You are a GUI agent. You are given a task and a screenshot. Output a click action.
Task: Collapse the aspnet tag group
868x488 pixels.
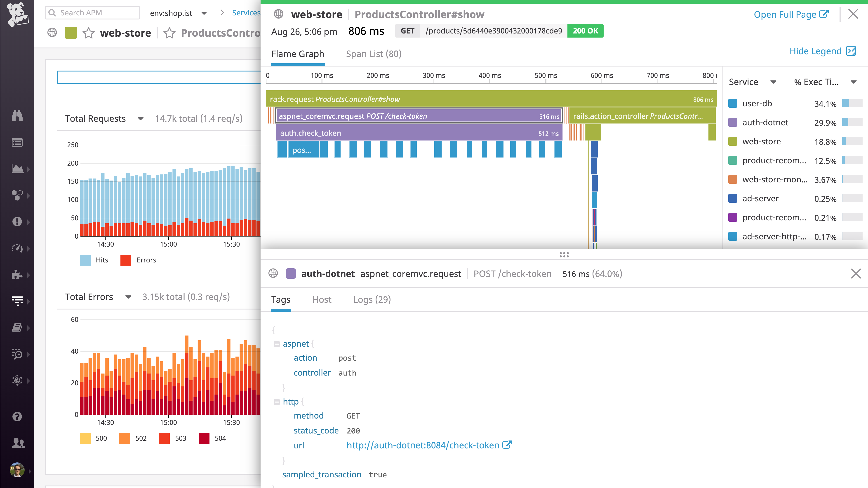[277, 344]
